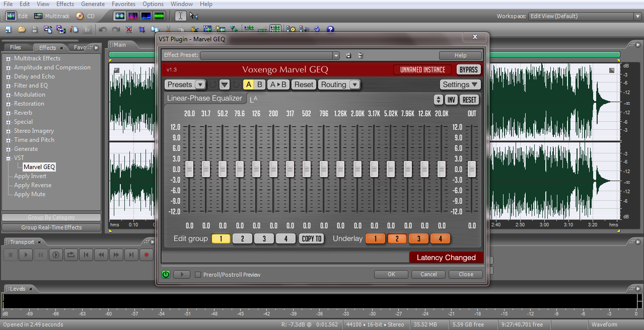Toggle the green effect power button
644x330 pixels.
coord(166,275)
